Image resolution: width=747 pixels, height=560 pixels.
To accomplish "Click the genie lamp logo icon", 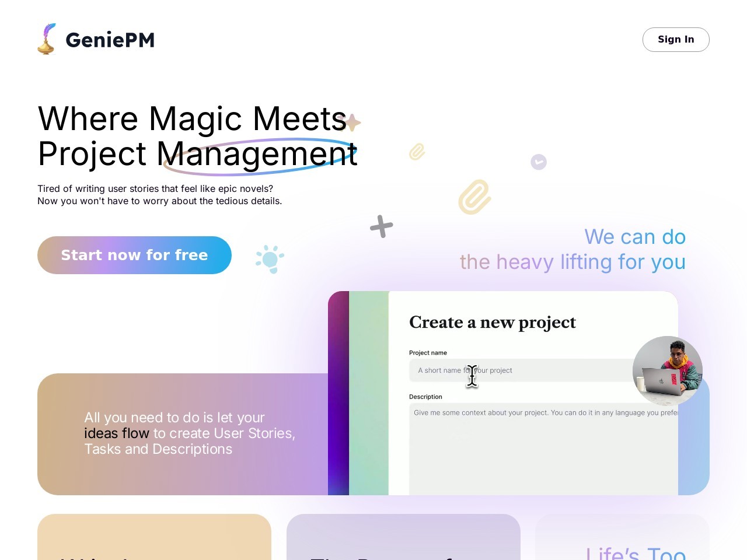I will pos(47,39).
